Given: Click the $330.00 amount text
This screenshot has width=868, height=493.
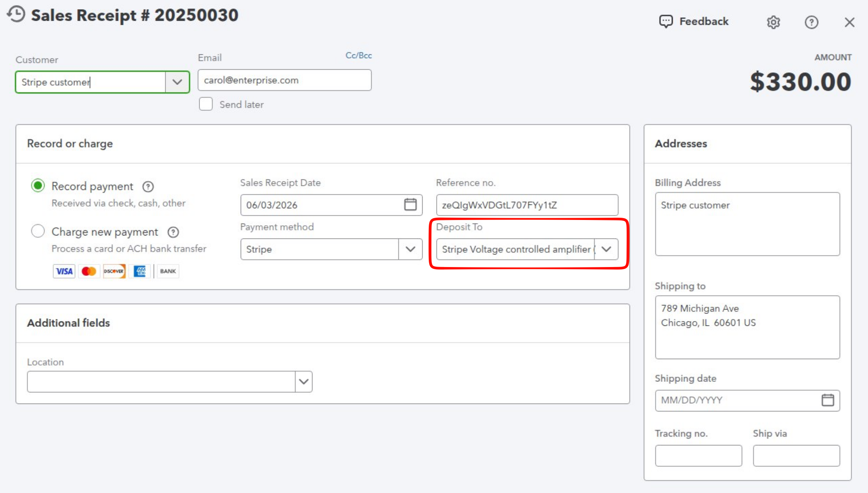Looking at the screenshot, I should pos(800,82).
